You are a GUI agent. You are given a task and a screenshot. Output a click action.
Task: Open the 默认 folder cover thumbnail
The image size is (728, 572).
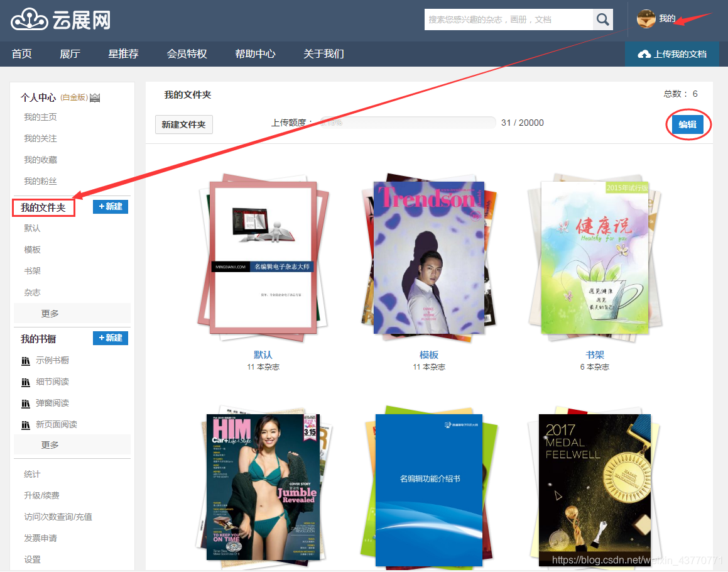point(263,258)
